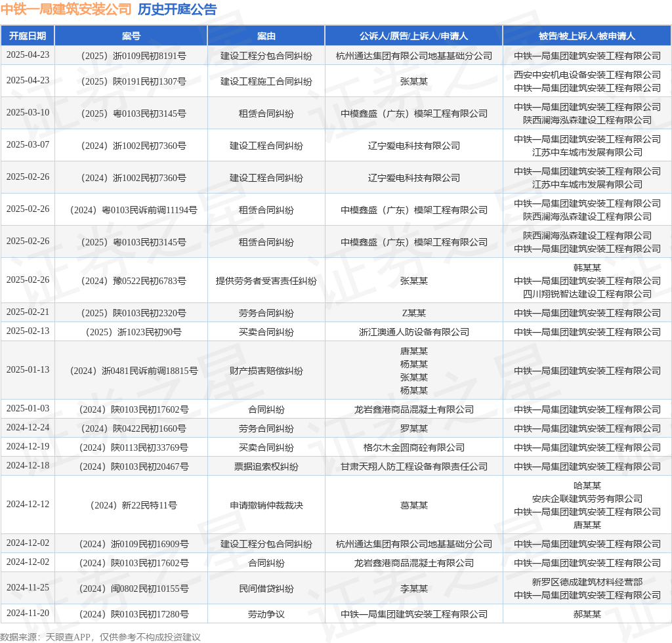Select plaintiff 甘肃天翔人防工程设备有限责任公司

[x=413, y=467]
